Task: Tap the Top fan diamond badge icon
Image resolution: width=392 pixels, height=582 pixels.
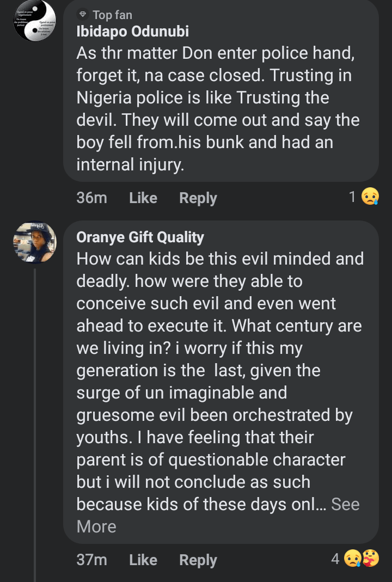Action: 83,14
